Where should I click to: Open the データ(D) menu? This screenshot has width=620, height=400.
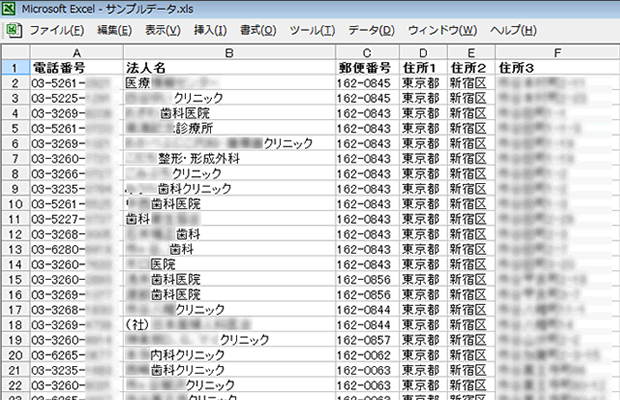click(371, 30)
